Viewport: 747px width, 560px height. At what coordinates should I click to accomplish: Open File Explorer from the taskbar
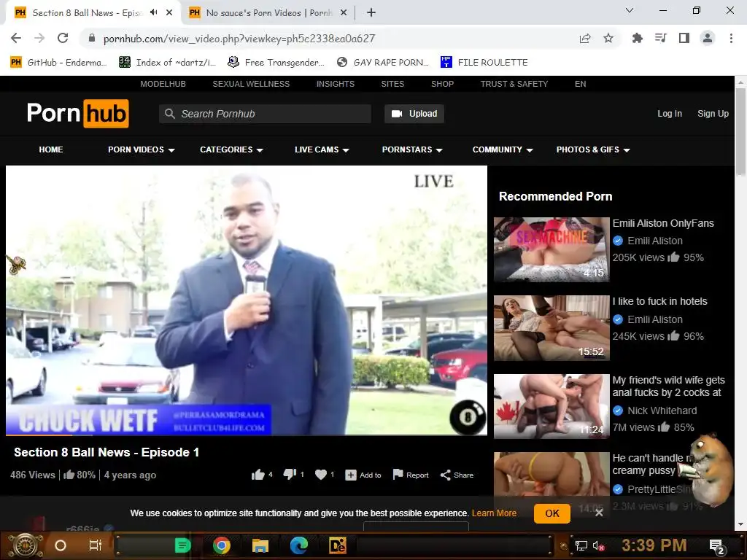coord(260,545)
